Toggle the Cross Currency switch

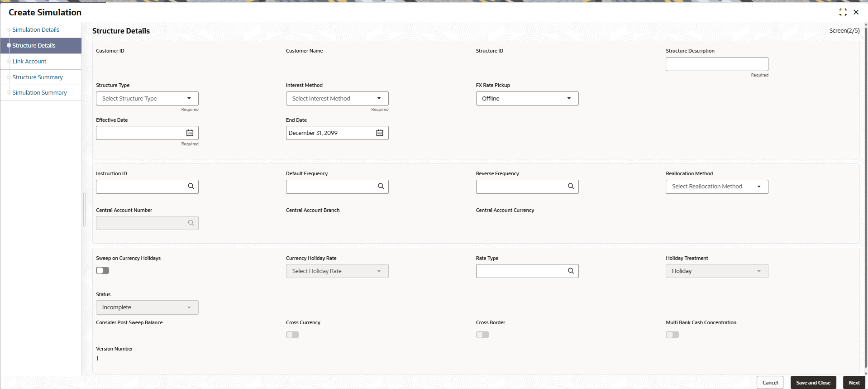pyautogui.click(x=292, y=335)
